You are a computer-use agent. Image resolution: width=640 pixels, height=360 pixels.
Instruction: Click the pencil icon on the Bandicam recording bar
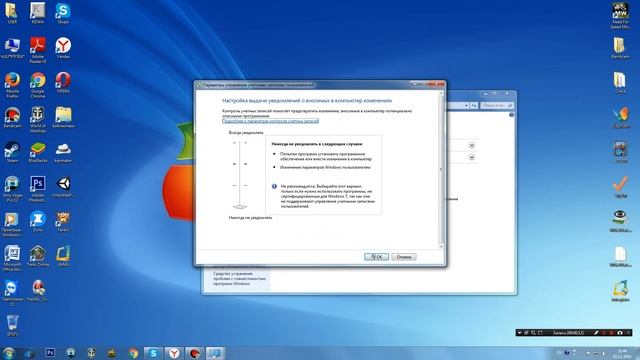pyautogui.click(x=596, y=333)
